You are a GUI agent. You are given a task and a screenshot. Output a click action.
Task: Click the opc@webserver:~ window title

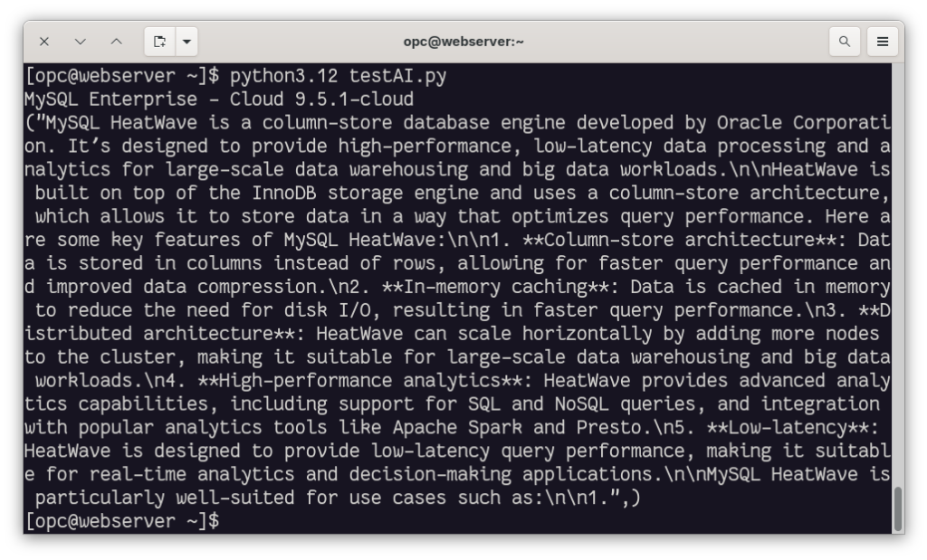[463, 42]
